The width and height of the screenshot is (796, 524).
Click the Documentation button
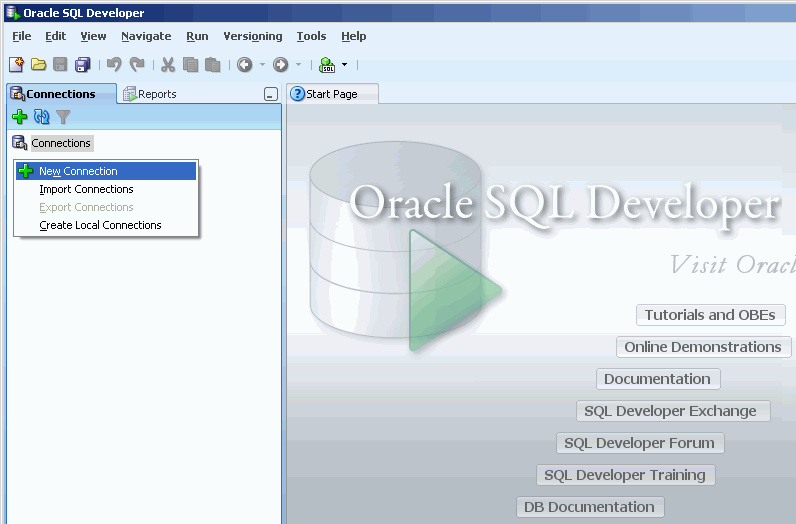coord(657,379)
